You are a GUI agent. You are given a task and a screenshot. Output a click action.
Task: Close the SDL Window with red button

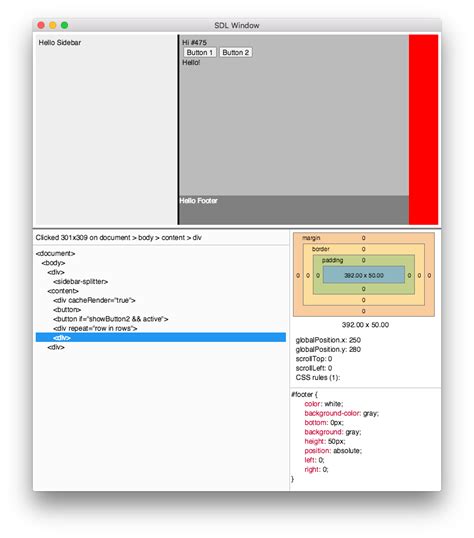coord(41,25)
